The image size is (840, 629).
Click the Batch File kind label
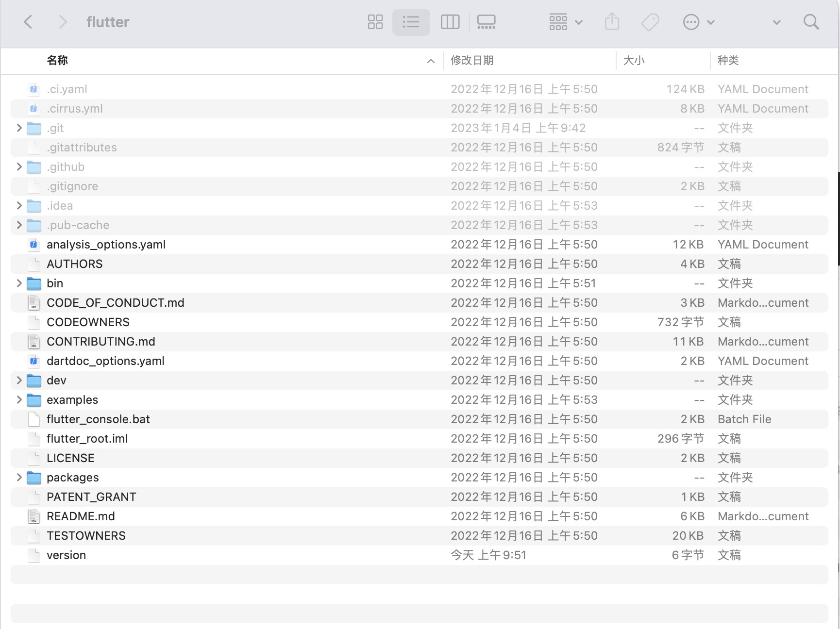click(x=744, y=419)
